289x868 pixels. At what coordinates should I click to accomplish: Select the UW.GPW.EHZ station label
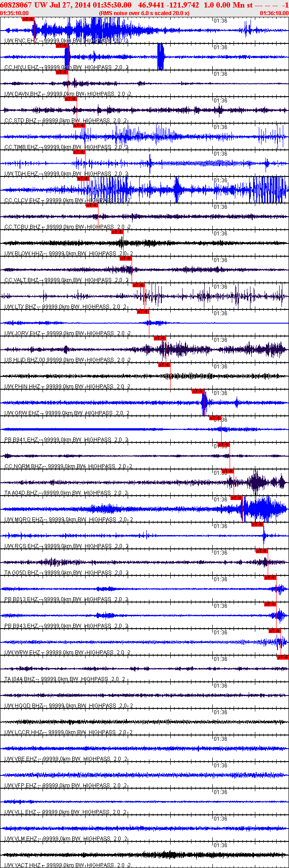22,413
